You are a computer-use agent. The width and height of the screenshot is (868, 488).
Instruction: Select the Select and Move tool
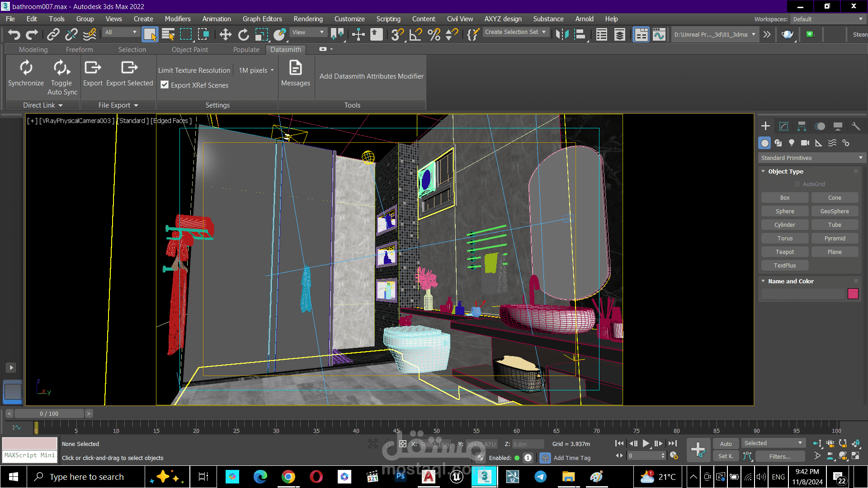(x=225, y=34)
